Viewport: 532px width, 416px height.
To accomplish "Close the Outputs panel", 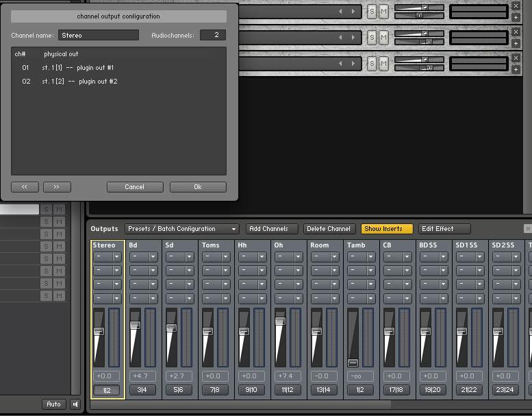I will coord(528,229).
